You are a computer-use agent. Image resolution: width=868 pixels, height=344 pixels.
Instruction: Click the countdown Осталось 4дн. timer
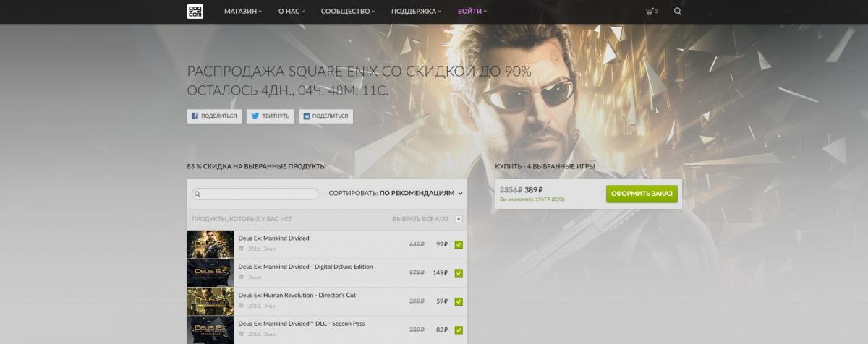pos(288,91)
